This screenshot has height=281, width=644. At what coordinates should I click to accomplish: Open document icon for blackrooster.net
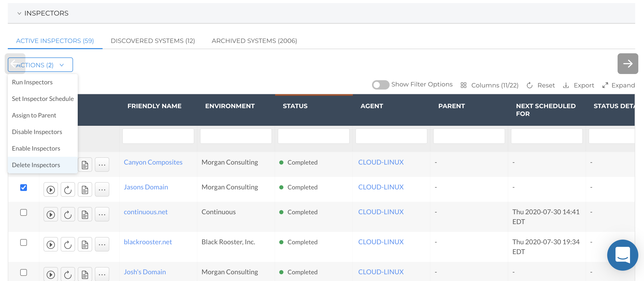click(85, 245)
